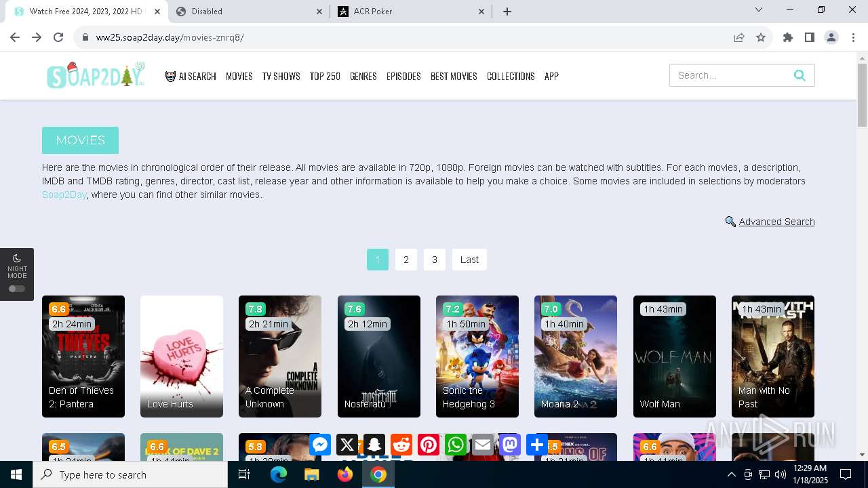Open Wolf Man movie poster
The image size is (868, 488).
click(x=675, y=357)
